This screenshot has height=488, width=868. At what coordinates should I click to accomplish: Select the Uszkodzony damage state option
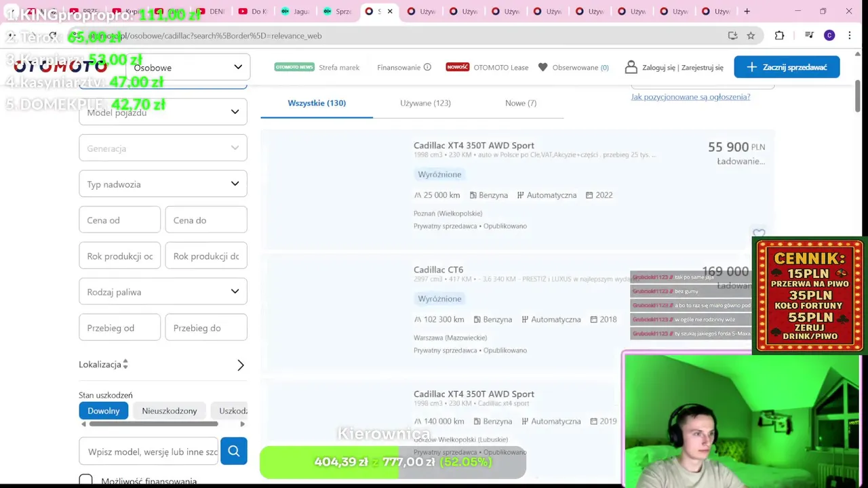229,411
